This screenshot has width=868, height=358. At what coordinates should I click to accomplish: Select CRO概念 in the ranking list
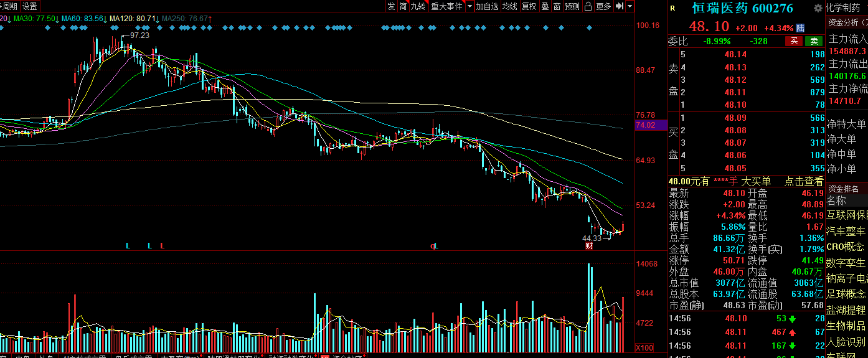point(845,247)
